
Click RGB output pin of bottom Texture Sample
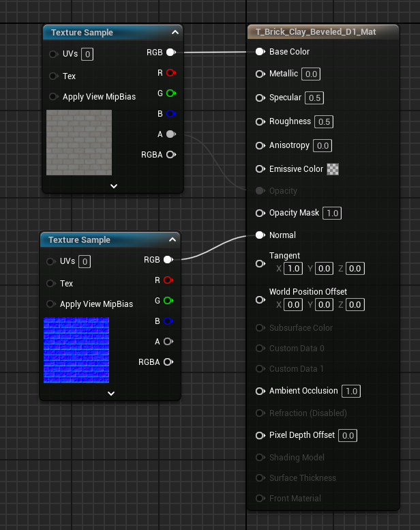click(168, 260)
